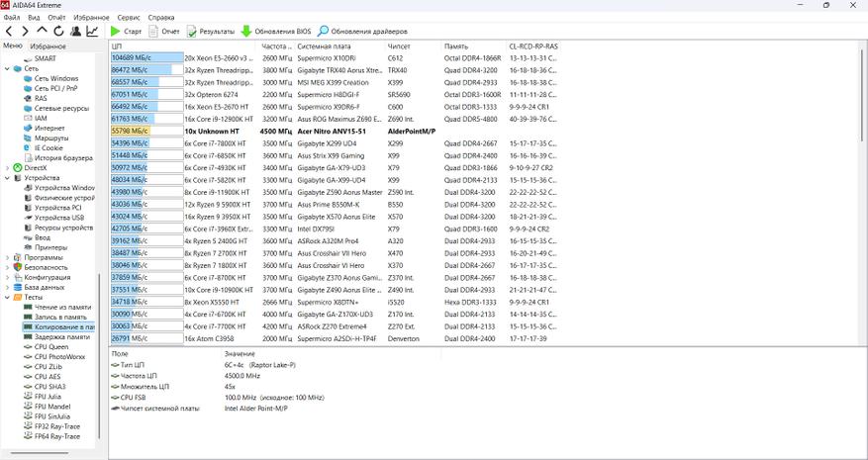Click Обновления BIOS
Image resolution: width=868 pixels, height=460 pixels.
(x=276, y=32)
